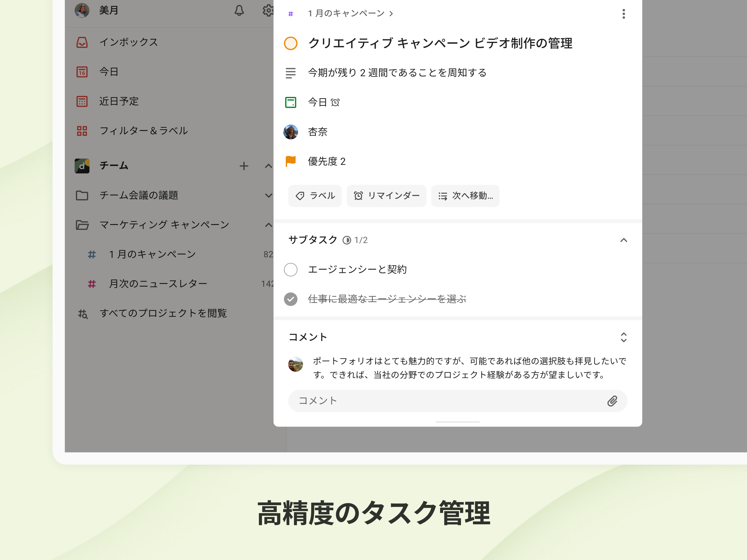
Task: Click the paperclip attachment icon
Action: (x=612, y=401)
